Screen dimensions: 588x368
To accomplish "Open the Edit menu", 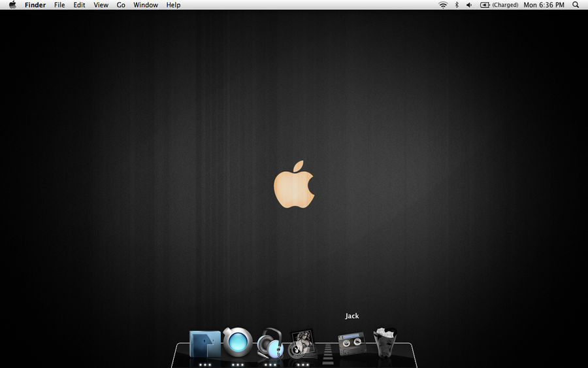I will (79, 5).
